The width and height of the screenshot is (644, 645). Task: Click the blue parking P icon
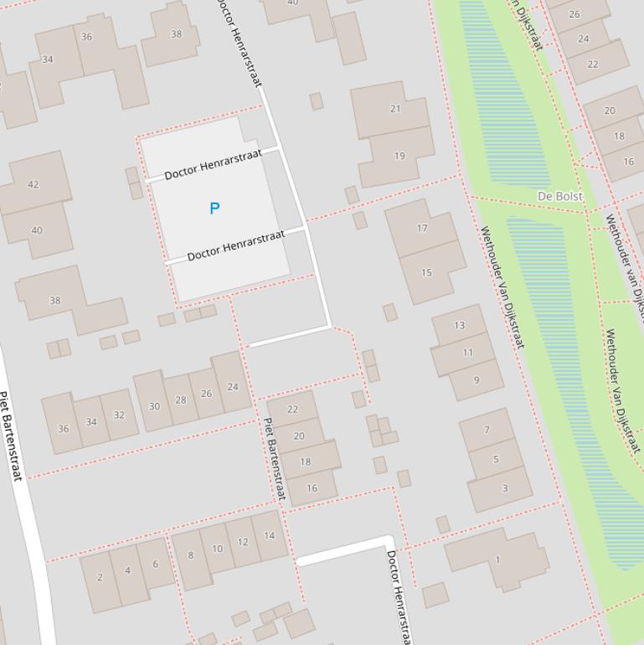coord(214,208)
